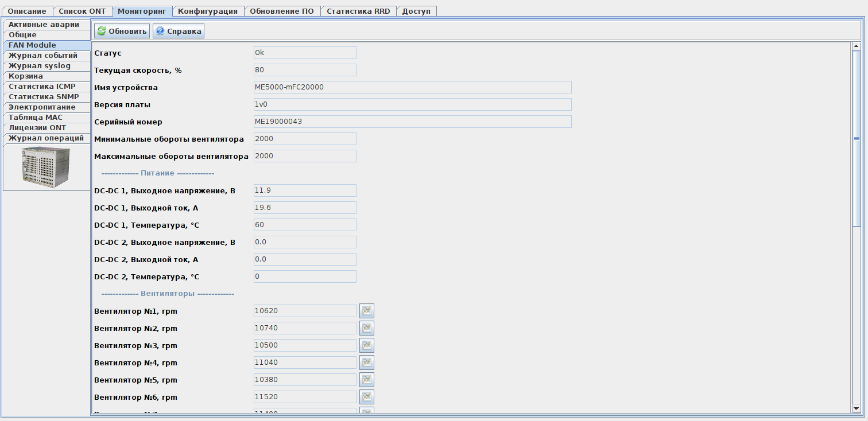
Task: Click the Максимальные обороты вентилятора field
Action: click(305, 156)
